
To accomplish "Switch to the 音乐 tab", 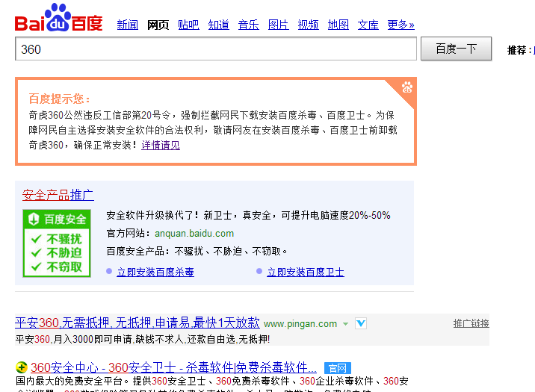I will [x=249, y=25].
